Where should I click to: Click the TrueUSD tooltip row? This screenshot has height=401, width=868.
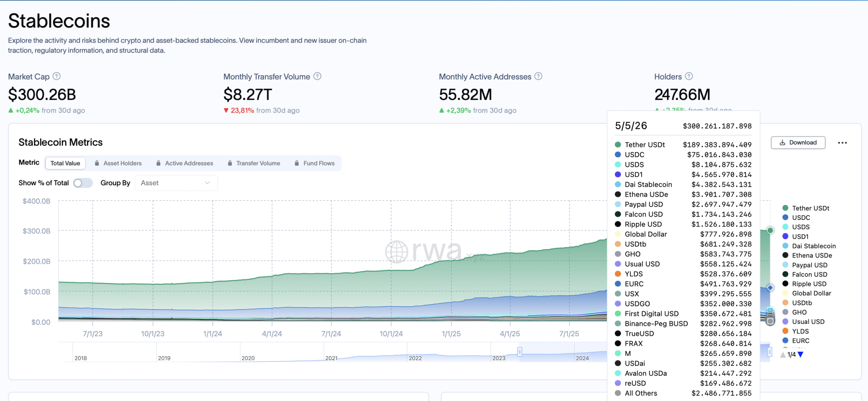click(683, 333)
